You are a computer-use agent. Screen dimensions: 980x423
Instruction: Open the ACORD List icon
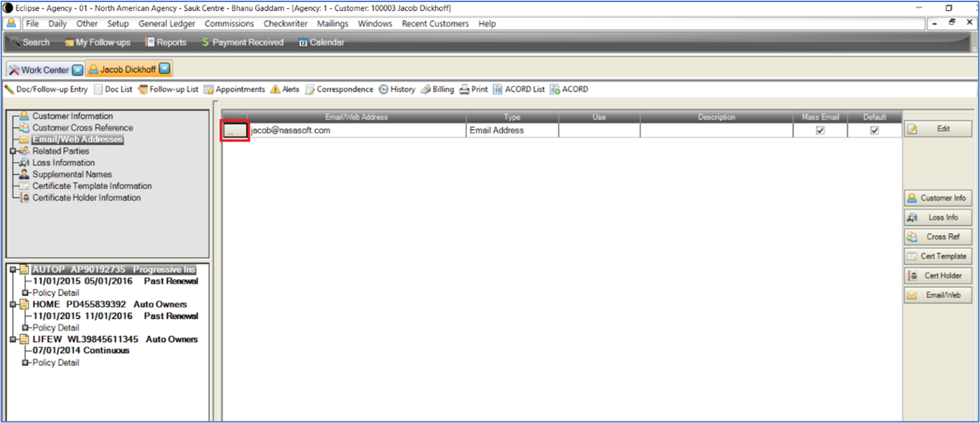tap(498, 90)
